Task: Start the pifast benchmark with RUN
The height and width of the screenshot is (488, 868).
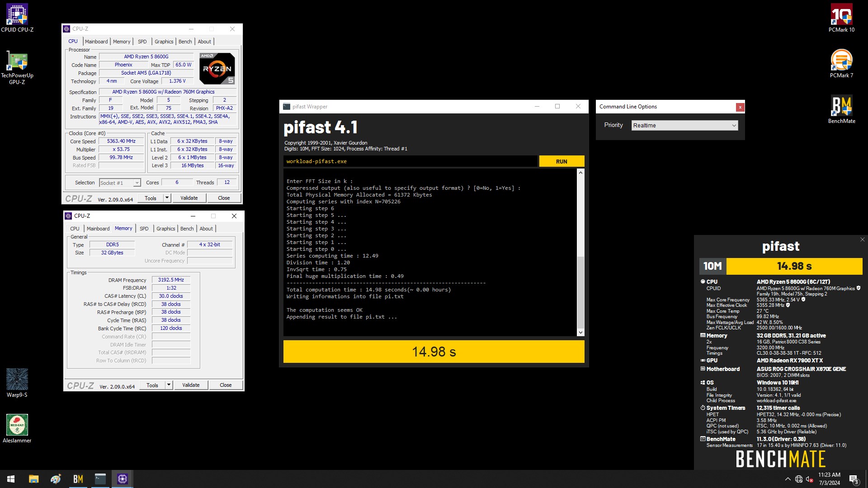Action: point(561,161)
